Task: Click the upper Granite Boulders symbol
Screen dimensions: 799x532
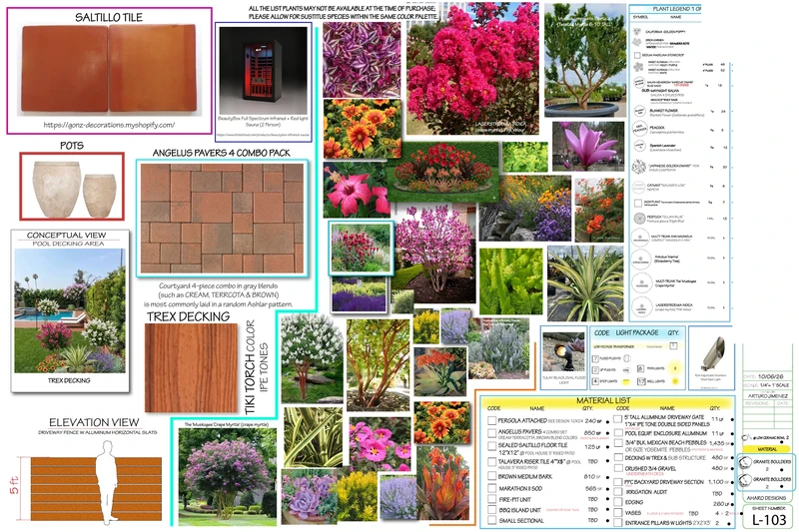Action: click(x=744, y=463)
